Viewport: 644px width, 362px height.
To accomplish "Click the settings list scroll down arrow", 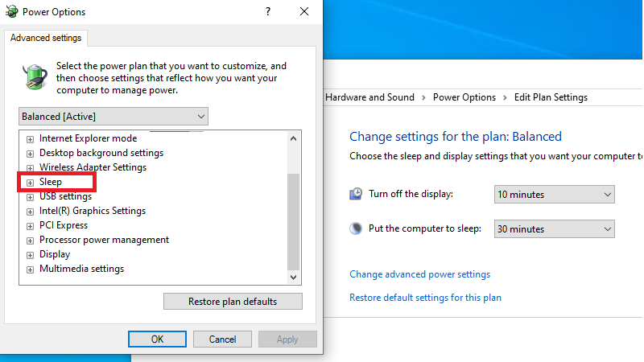I will pos(294,277).
